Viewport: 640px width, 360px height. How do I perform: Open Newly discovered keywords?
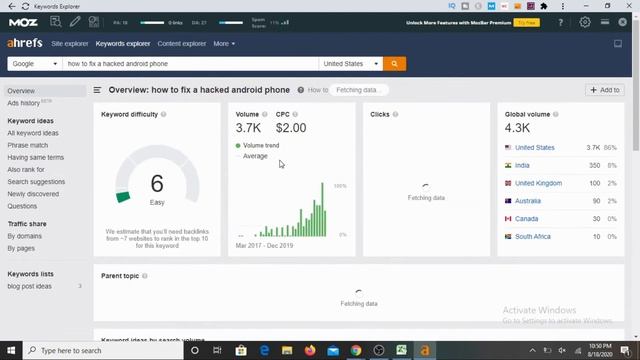click(x=33, y=194)
